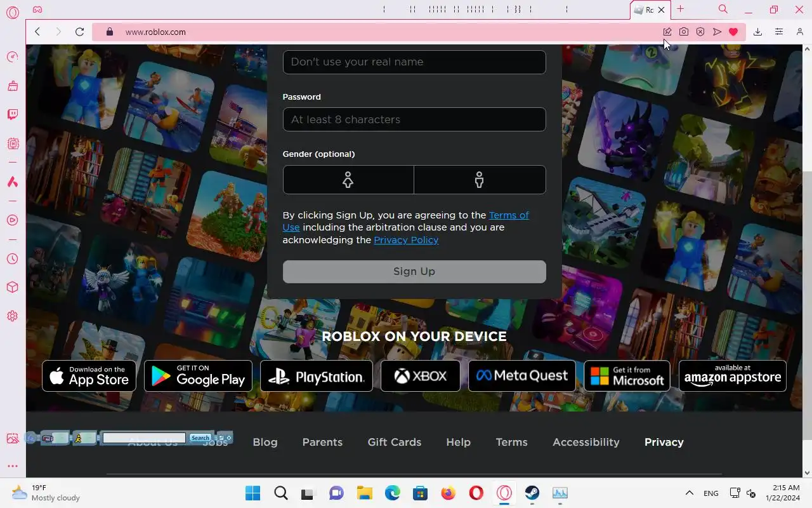Open the Privacy footer link
The height and width of the screenshot is (508, 812).
click(664, 443)
